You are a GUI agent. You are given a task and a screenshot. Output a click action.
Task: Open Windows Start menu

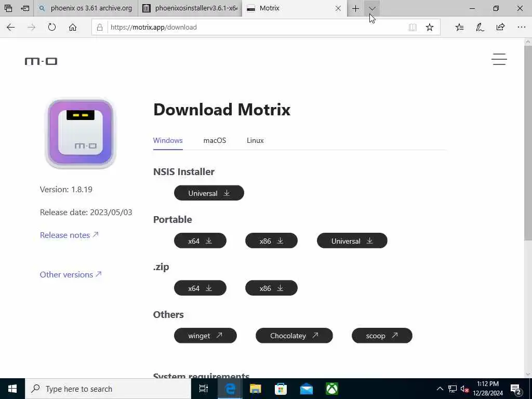12,389
